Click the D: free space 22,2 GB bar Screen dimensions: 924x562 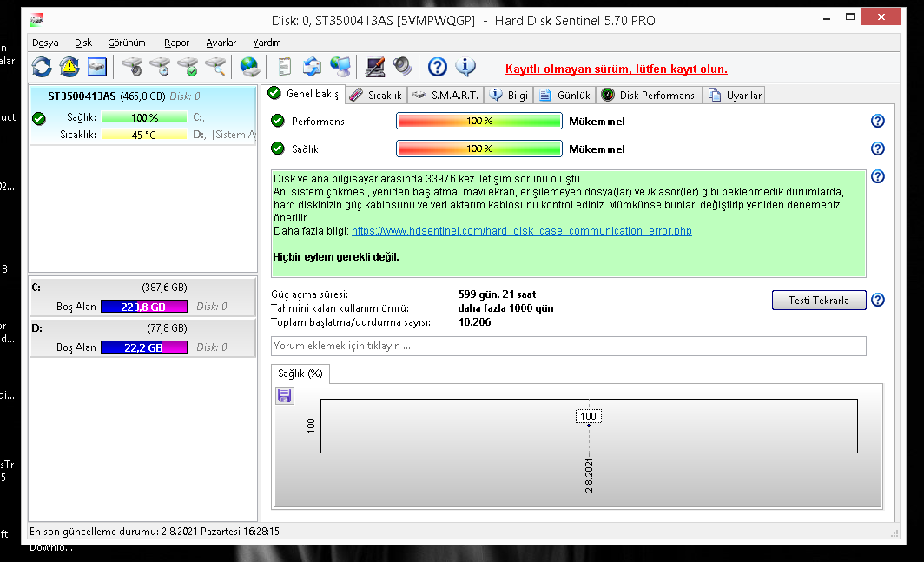click(x=144, y=347)
